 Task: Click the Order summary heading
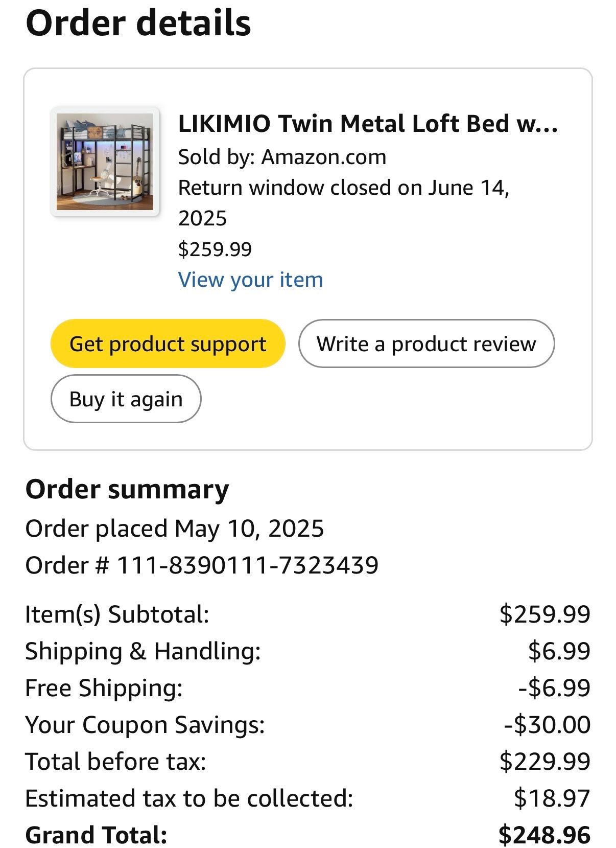(127, 489)
